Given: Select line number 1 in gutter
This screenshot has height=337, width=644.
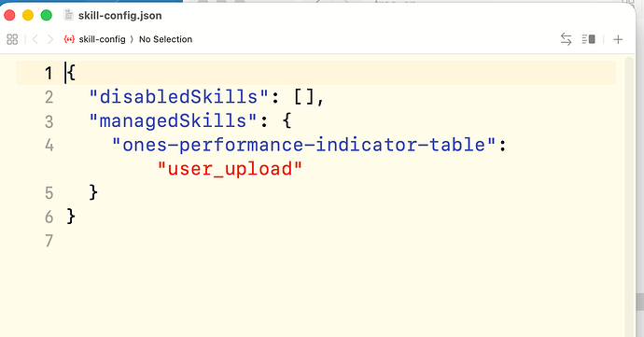Looking at the screenshot, I should (49, 73).
